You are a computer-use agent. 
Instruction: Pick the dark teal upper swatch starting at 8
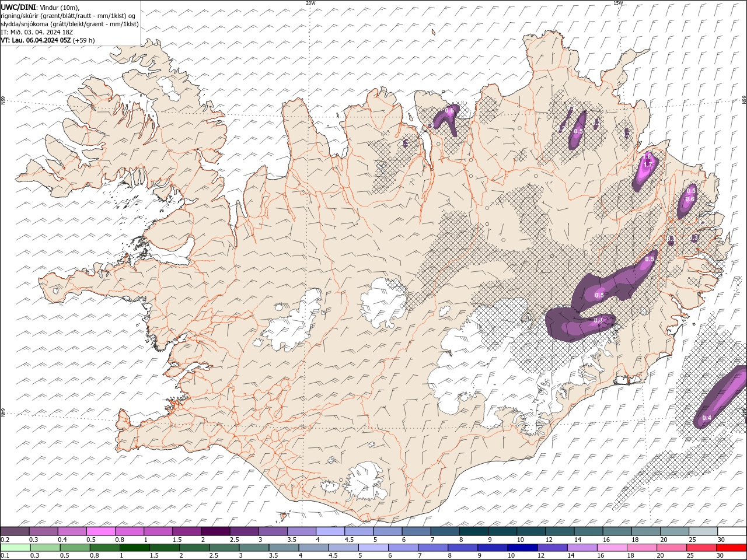pos(473,531)
